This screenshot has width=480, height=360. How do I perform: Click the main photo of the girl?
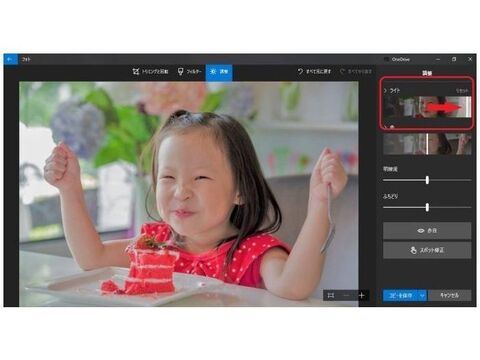point(189,194)
